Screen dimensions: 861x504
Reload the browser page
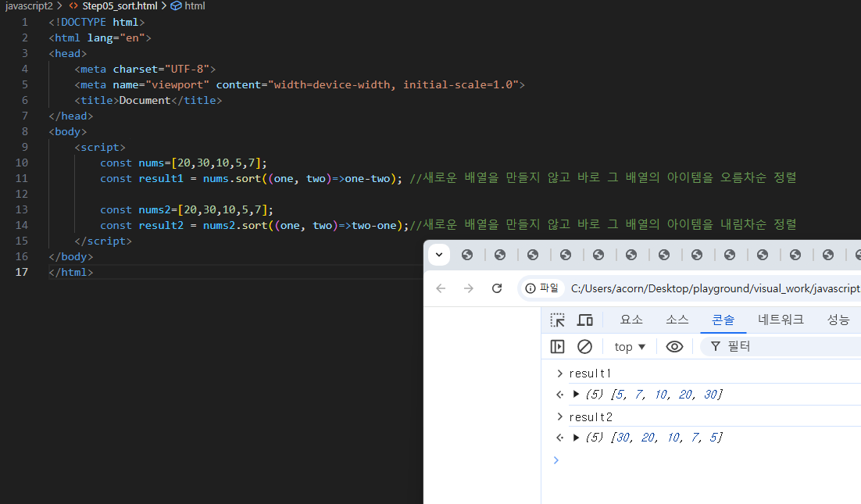click(x=497, y=288)
